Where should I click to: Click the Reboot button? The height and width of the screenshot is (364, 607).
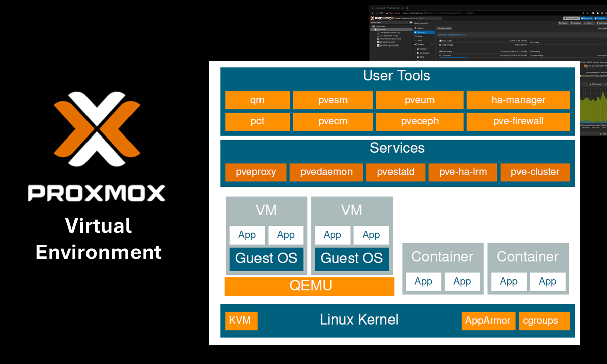(563, 23)
